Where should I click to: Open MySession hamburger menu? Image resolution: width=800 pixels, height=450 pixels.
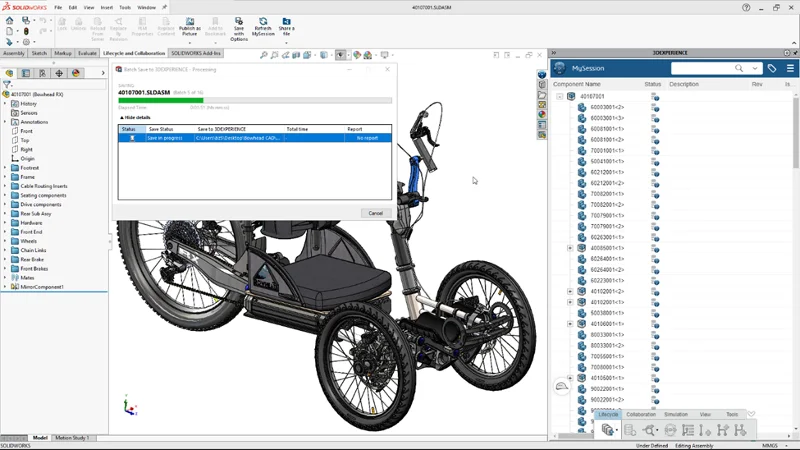coord(790,68)
